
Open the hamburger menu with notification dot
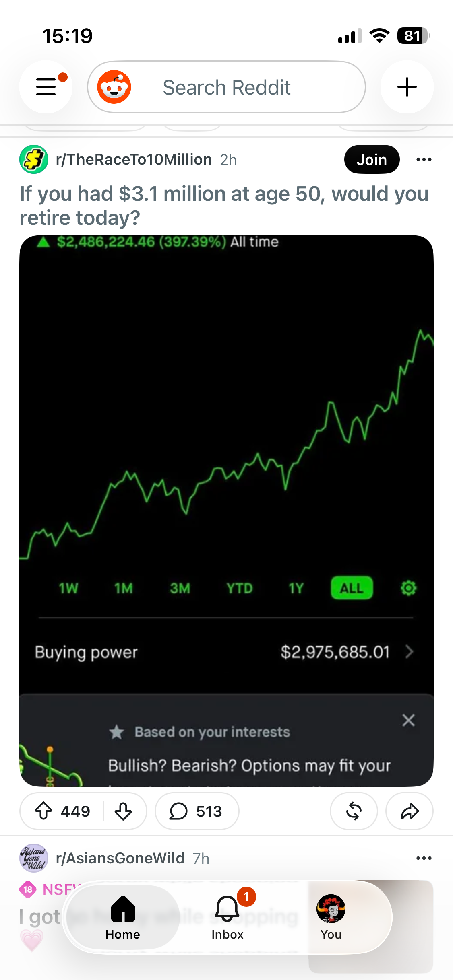(46, 87)
